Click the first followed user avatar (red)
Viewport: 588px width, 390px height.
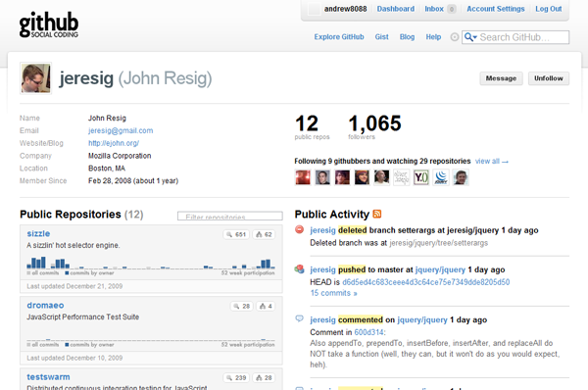303,177
